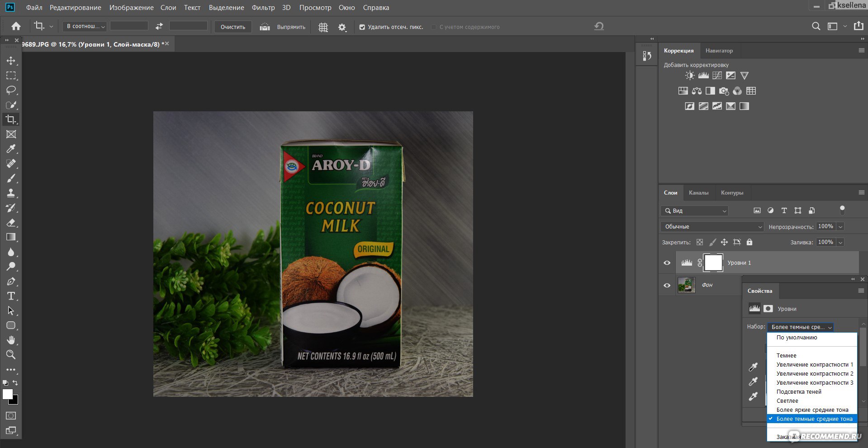Select the Gradient tool
This screenshot has width=868, height=448.
point(11,237)
